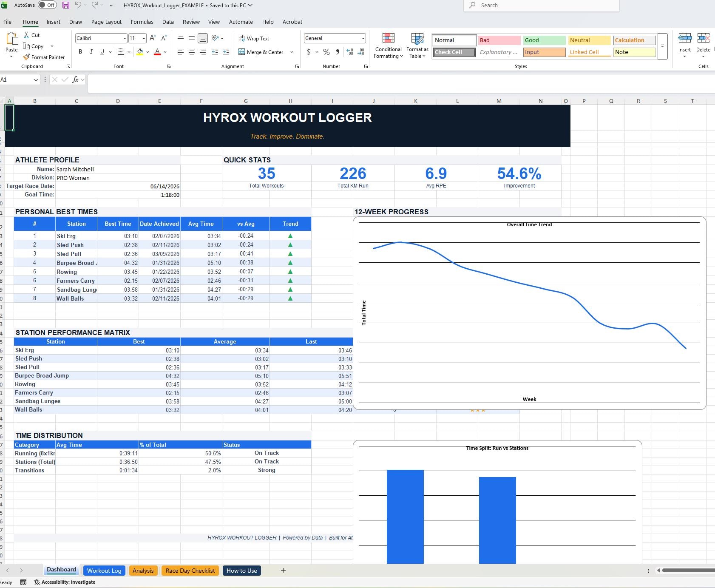Screen dimensions: 715x588
Task: Switch to Race Day Checklist sheet
Action: point(190,571)
